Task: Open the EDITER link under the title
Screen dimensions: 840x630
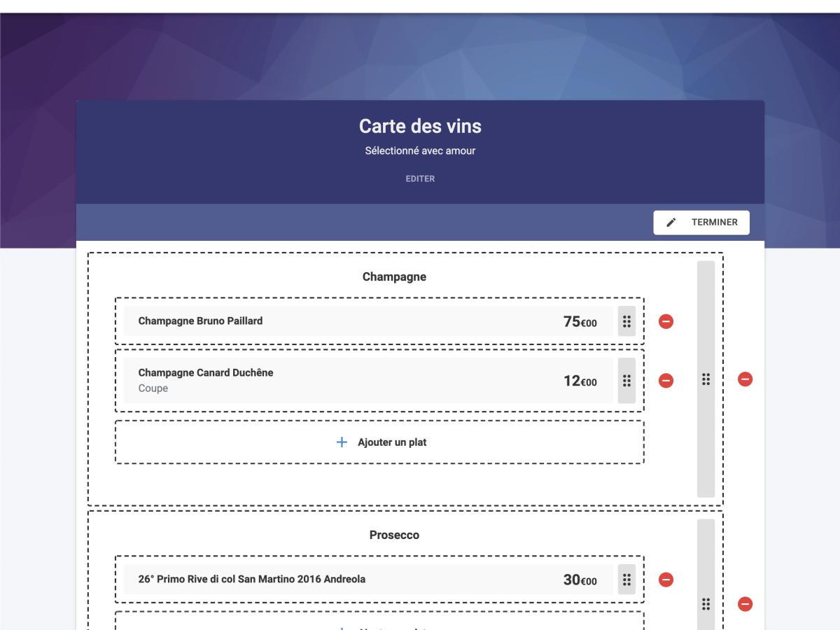Action: [x=420, y=178]
